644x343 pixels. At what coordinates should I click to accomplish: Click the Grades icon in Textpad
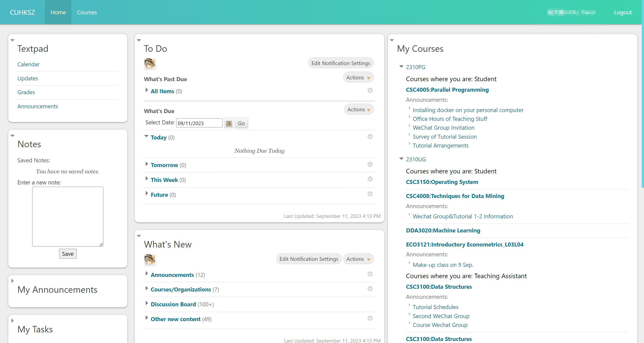(26, 92)
